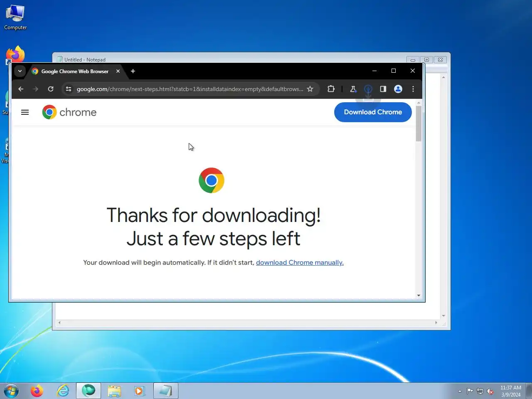The image size is (532, 399).
Task: Open the Chrome profile avatar
Action: tap(398, 89)
